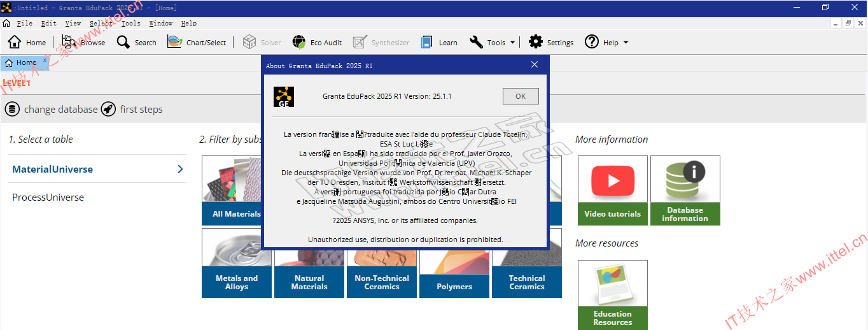Expand the MaterialUniverse chevron arrow

[x=180, y=169]
